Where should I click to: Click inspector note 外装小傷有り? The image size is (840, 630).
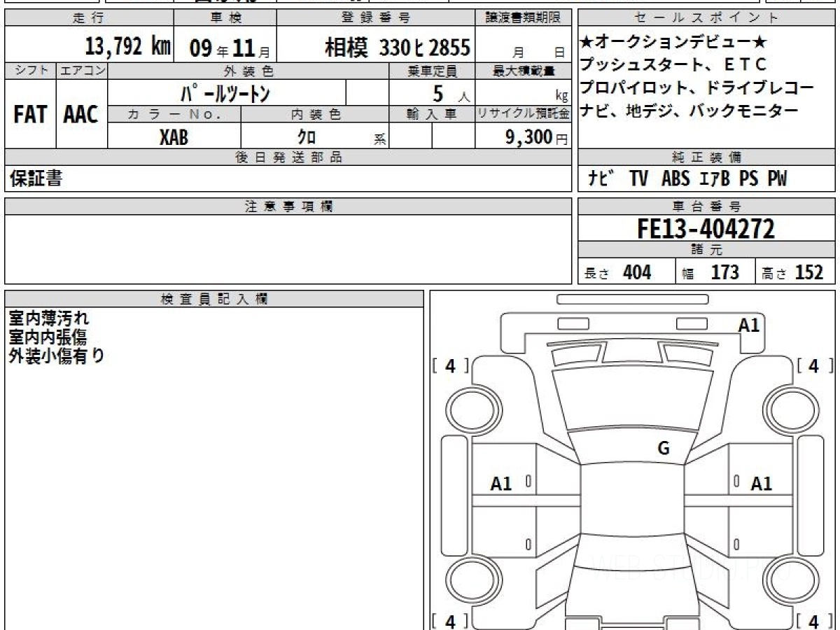tap(57, 356)
